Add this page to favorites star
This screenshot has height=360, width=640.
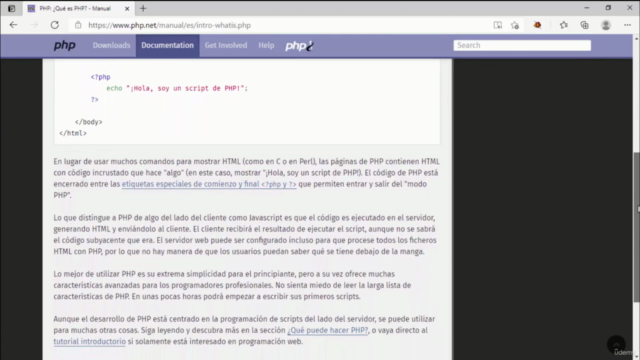point(515,25)
